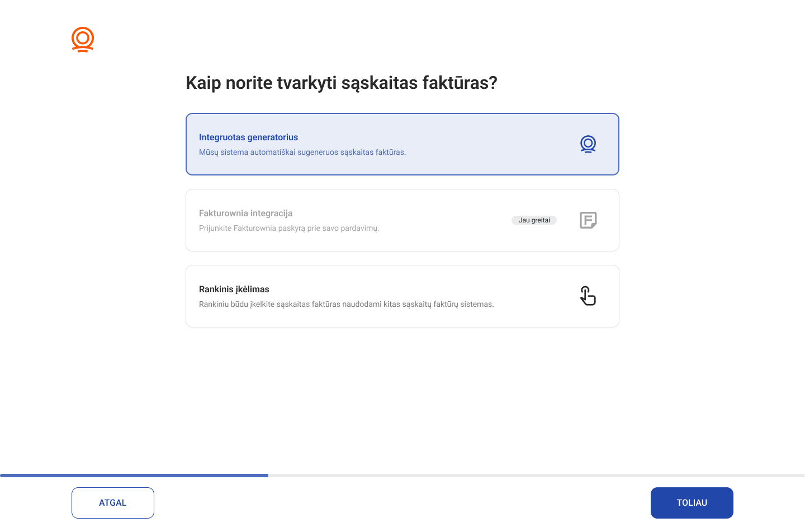Click the orange logo in the header
This screenshot has height=532, width=805.
(x=83, y=40)
